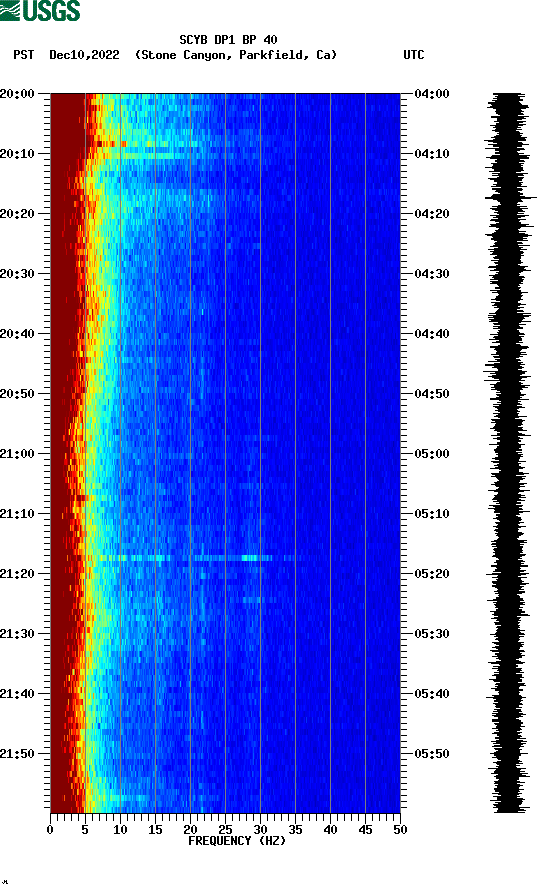Click the '40' frequency axis label
Image resolution: width=552 pixels, height=893 pixels.
[330, 830]
